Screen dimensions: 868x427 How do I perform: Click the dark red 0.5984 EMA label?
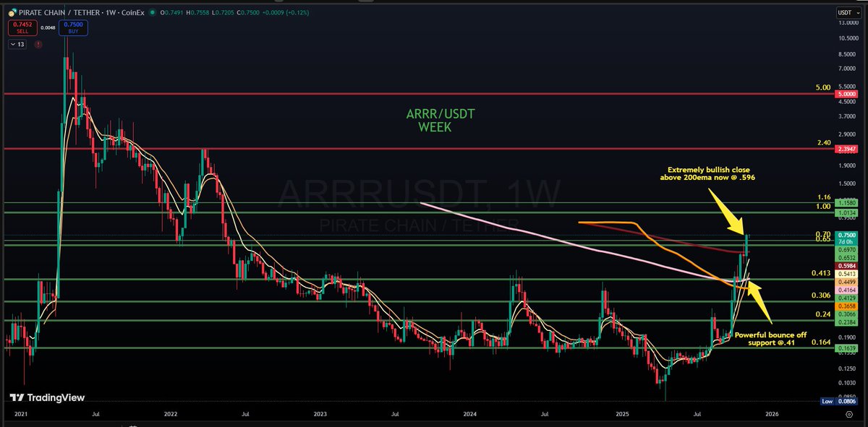(x=846, y=266)
